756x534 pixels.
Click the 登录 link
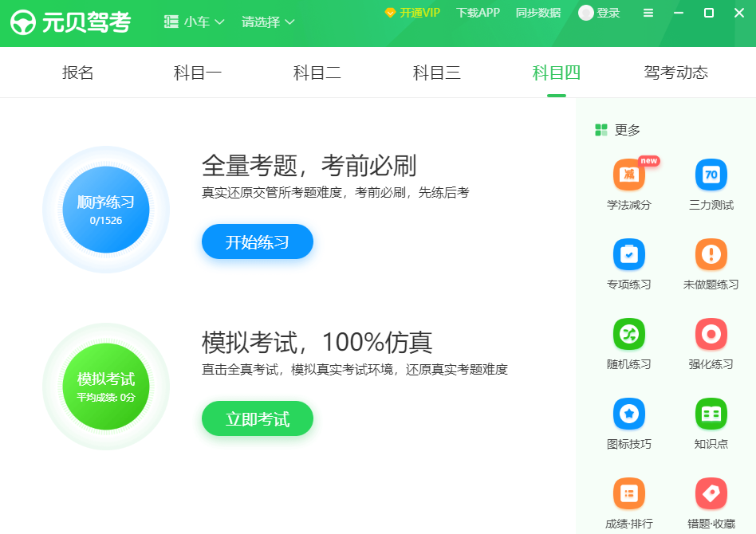[x=608, y=13]
